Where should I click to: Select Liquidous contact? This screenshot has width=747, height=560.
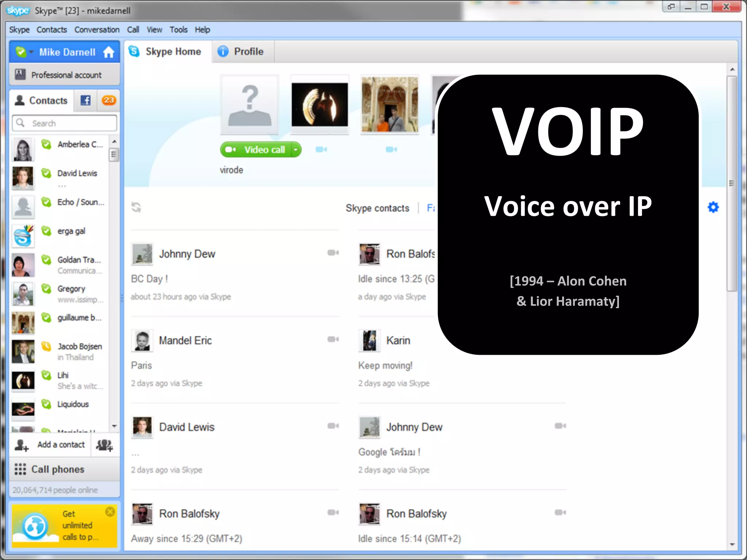[x=59, y=409]
